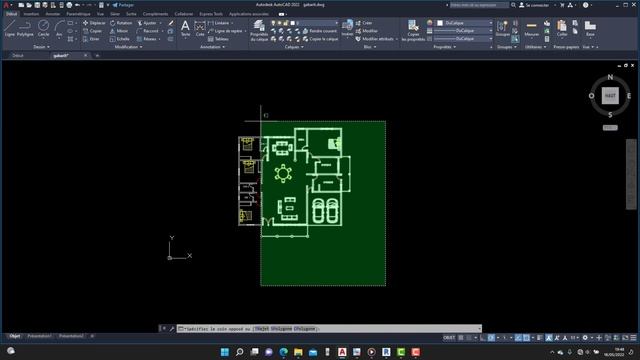Click the search keyword input field

coord(479,5)
